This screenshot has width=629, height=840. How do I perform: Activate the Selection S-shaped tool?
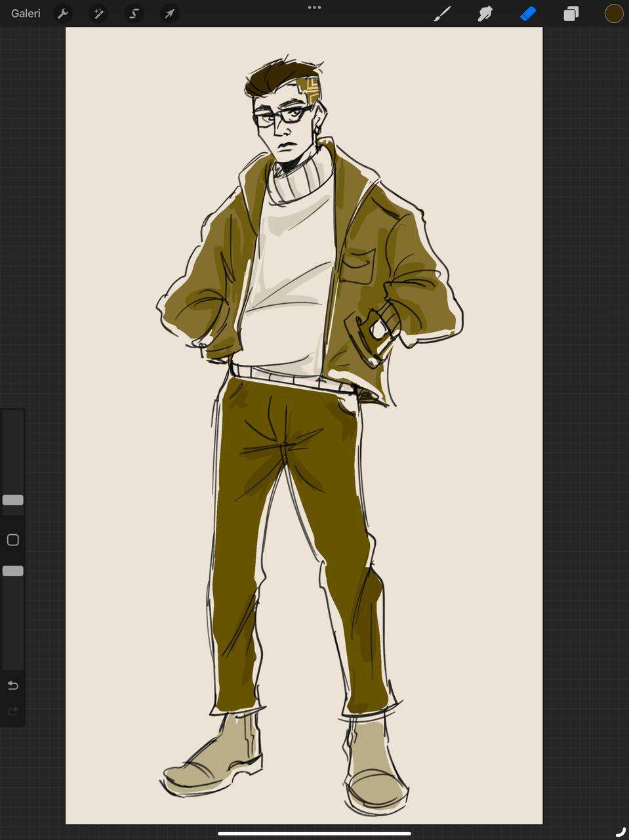[x=134, y=13]
